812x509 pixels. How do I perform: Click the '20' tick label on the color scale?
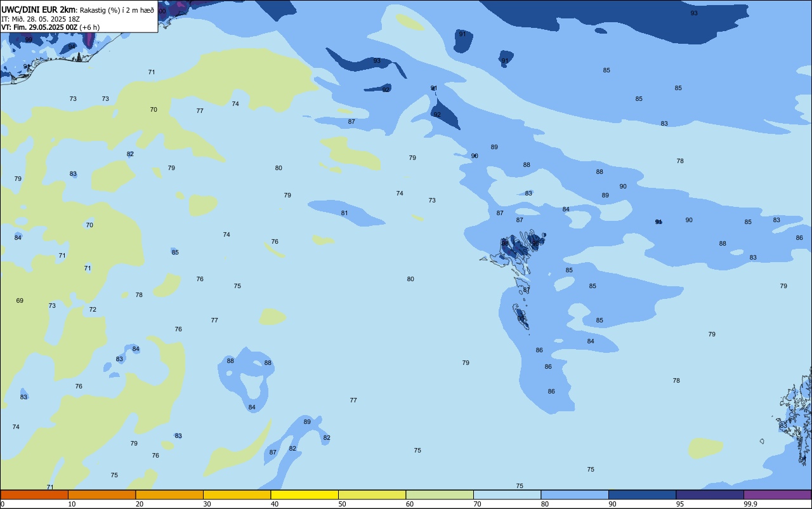click(140, 504)
